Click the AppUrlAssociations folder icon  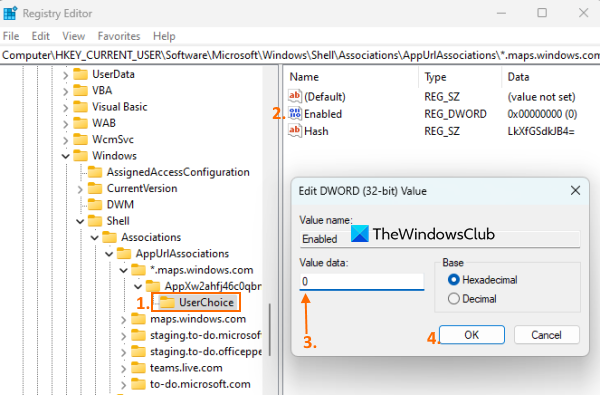124,254
